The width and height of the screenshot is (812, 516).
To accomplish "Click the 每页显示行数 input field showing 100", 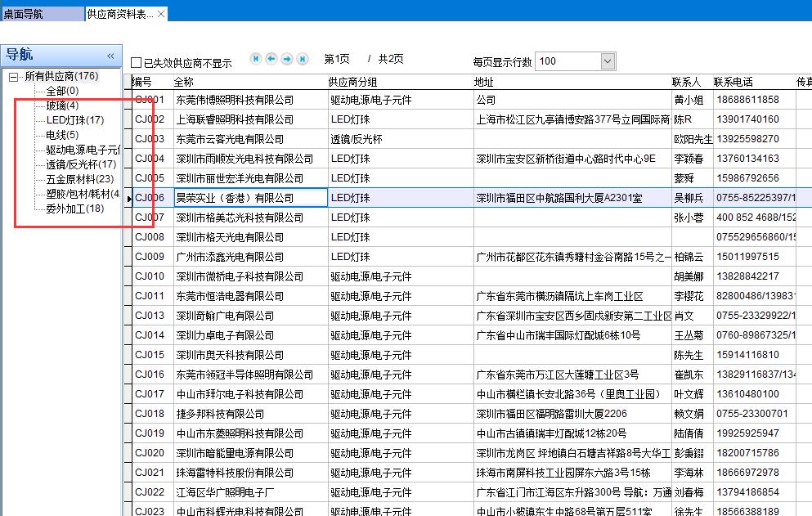I will [x=568, y=61].
